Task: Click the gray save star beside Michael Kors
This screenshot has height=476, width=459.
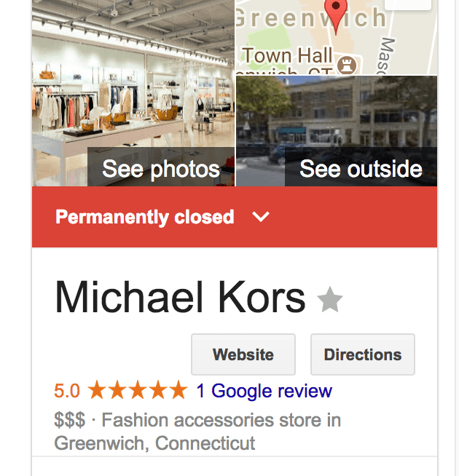Action: coord(330,300)
